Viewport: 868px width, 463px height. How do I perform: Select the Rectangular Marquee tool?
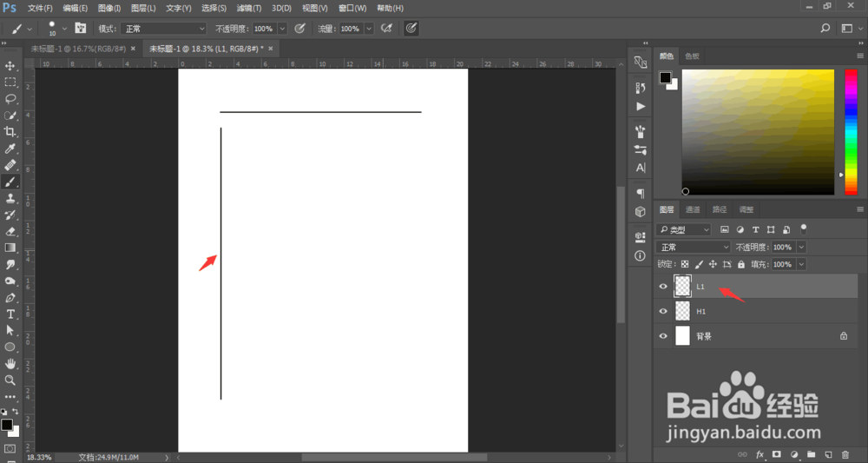[10, 82]
